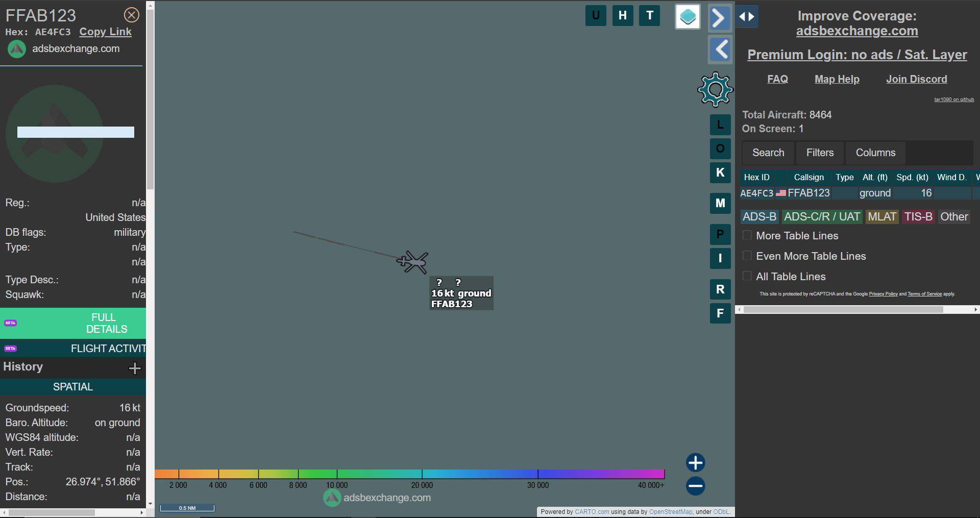Sort table by Hex ID column

click(x=757, y=177)
